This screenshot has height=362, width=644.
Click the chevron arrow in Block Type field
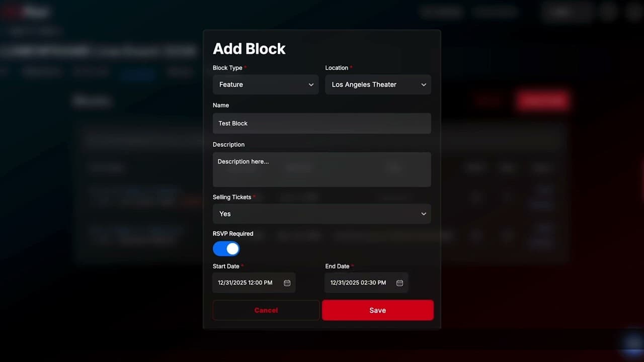(311, 85)
